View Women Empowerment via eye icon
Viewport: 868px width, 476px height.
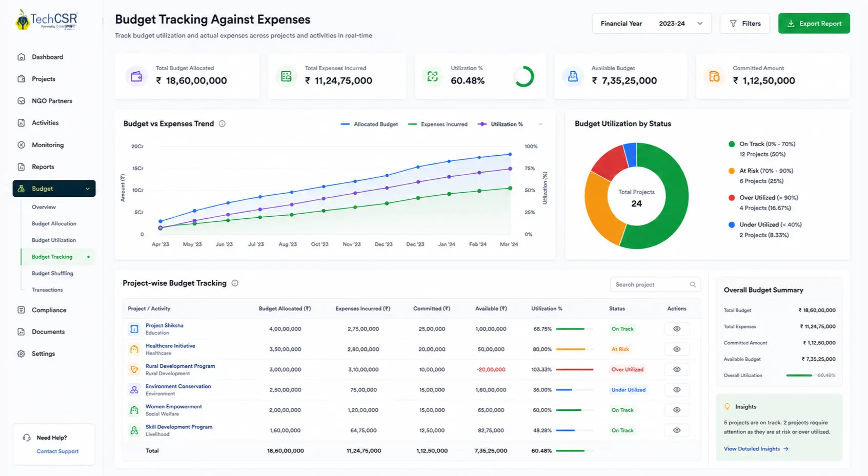pyautogui.click(x=677, y=410)
